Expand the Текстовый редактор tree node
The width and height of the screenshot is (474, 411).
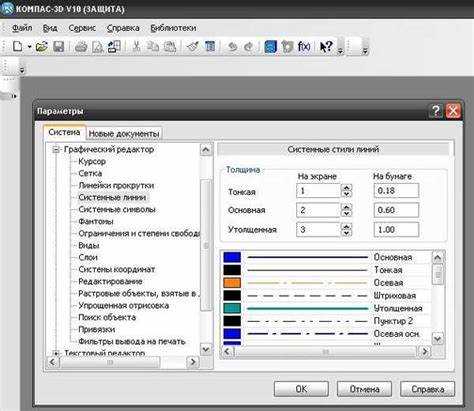(x=56, y=353)
